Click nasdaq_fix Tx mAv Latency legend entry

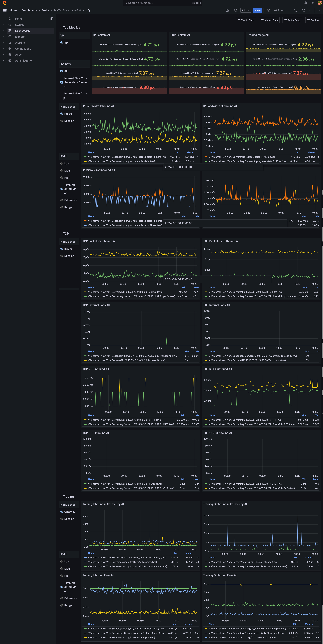tap(243, 562)
